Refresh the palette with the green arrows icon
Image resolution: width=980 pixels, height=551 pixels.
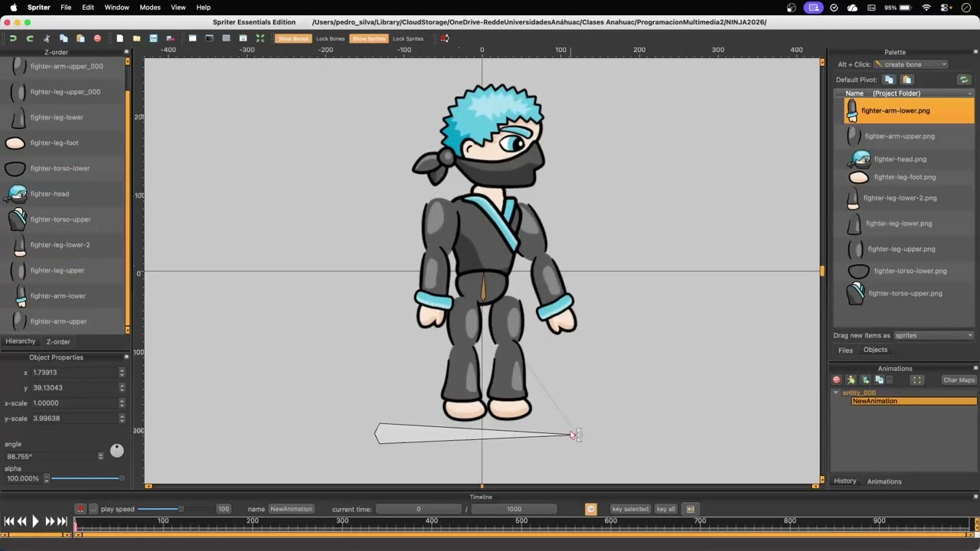pyautogui.click(x=964, y=80)
